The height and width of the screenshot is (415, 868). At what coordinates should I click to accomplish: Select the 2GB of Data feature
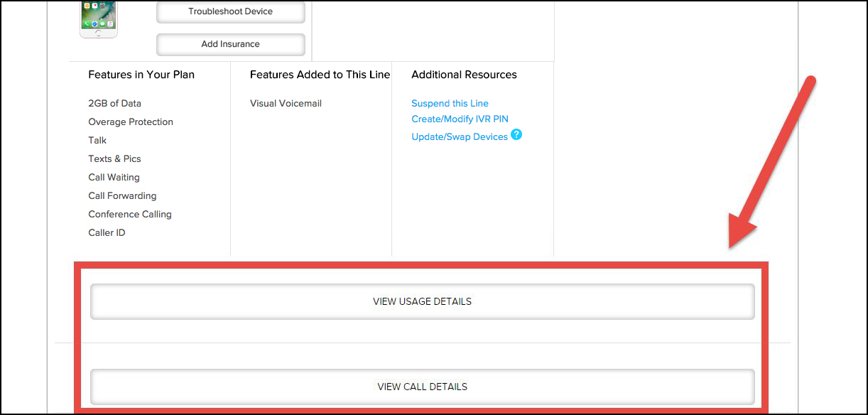point(114,103)
